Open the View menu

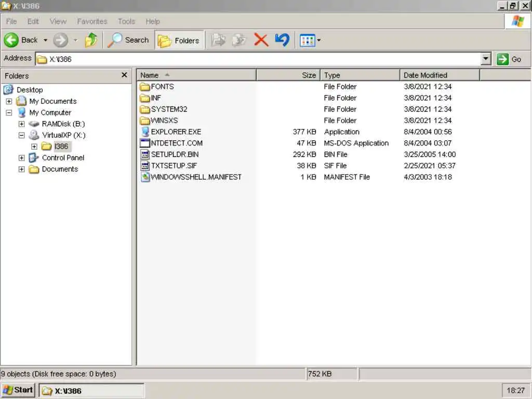58,21
